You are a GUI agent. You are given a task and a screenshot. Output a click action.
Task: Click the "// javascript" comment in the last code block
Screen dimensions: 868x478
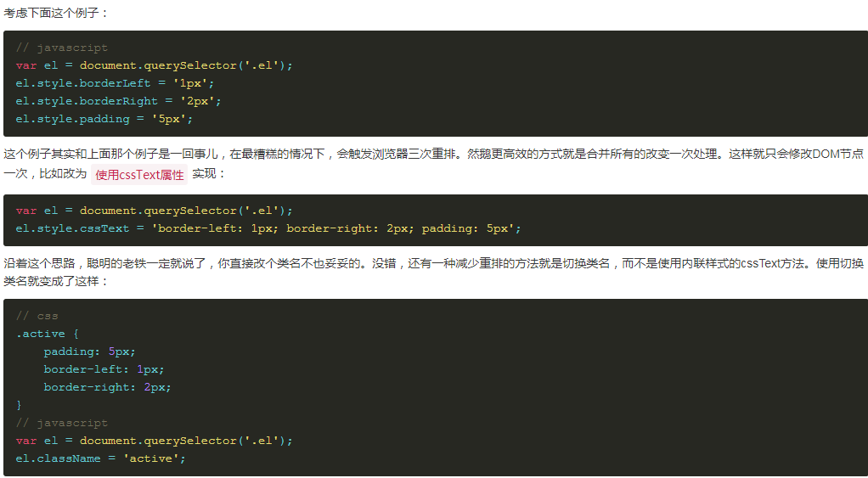(61, 423)
